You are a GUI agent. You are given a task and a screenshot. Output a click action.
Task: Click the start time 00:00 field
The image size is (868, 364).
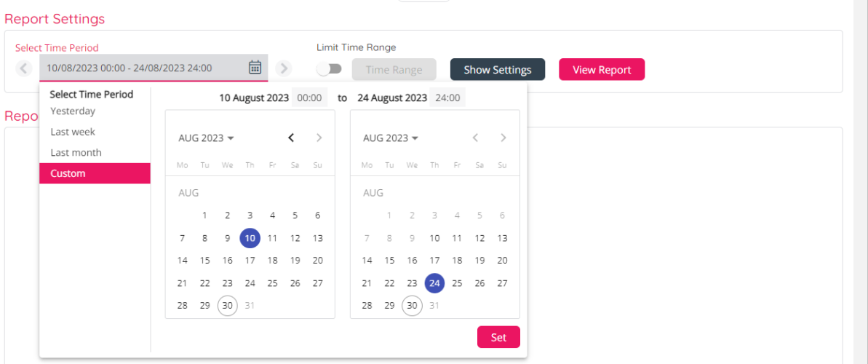pyautogui.click(x=309, y=98)
